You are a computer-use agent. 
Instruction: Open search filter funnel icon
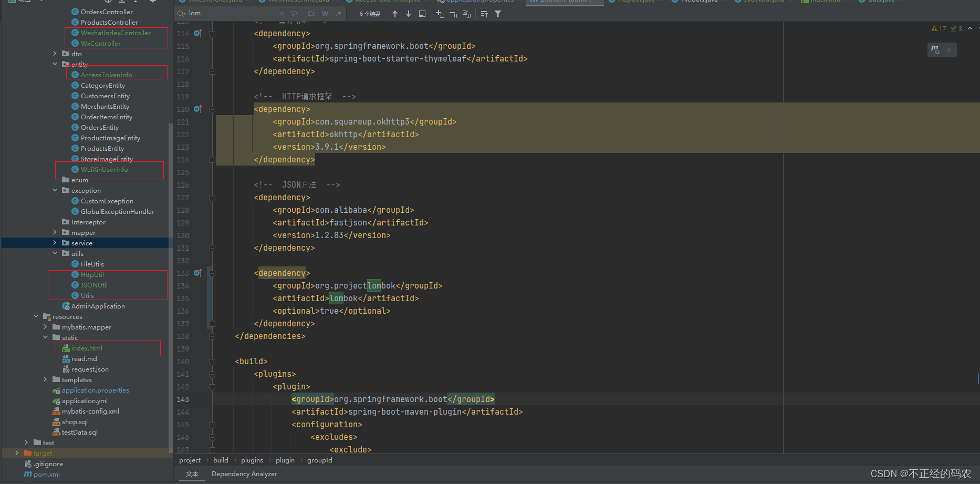tap(498, 14)
